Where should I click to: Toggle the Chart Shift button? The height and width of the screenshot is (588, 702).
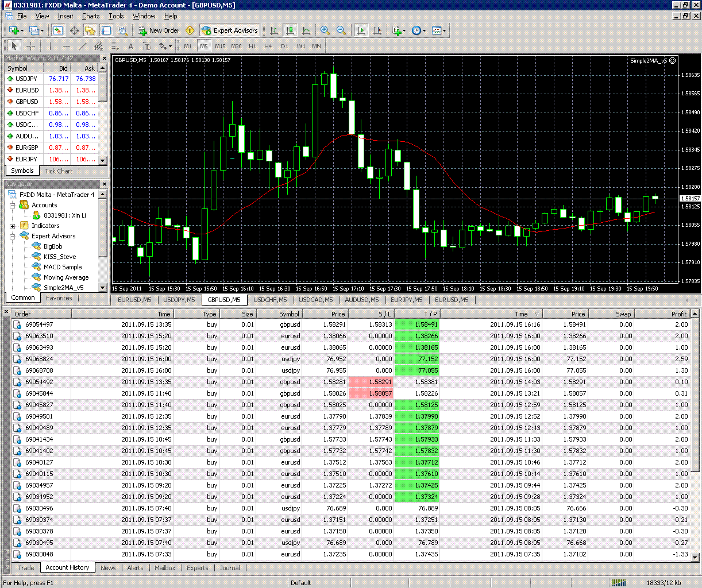tap(377, 30)
